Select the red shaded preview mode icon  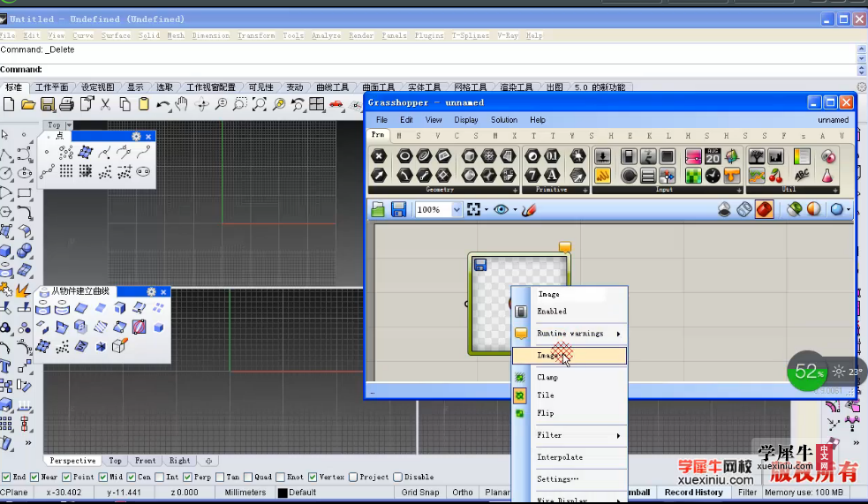(765, 210)
